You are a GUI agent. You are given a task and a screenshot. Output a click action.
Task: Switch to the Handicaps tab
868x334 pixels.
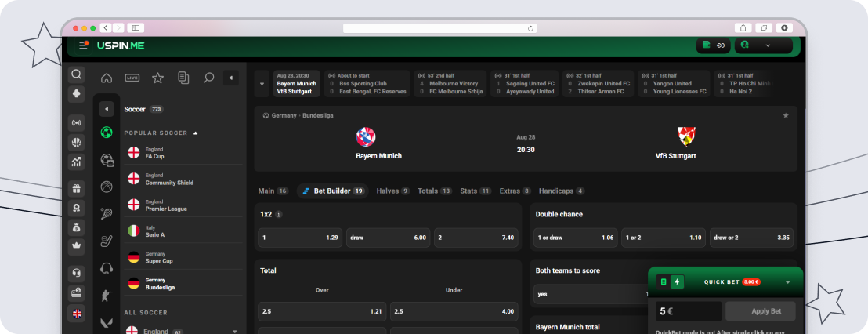(x=562, y=191)
